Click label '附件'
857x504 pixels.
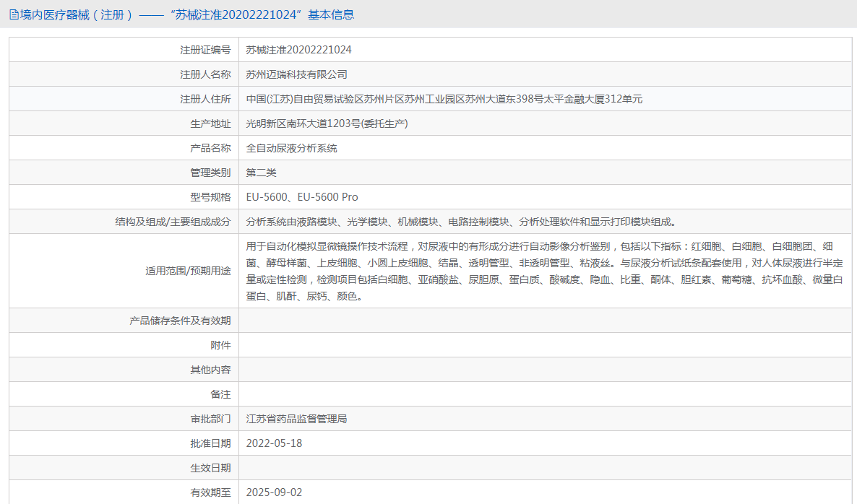221,345
